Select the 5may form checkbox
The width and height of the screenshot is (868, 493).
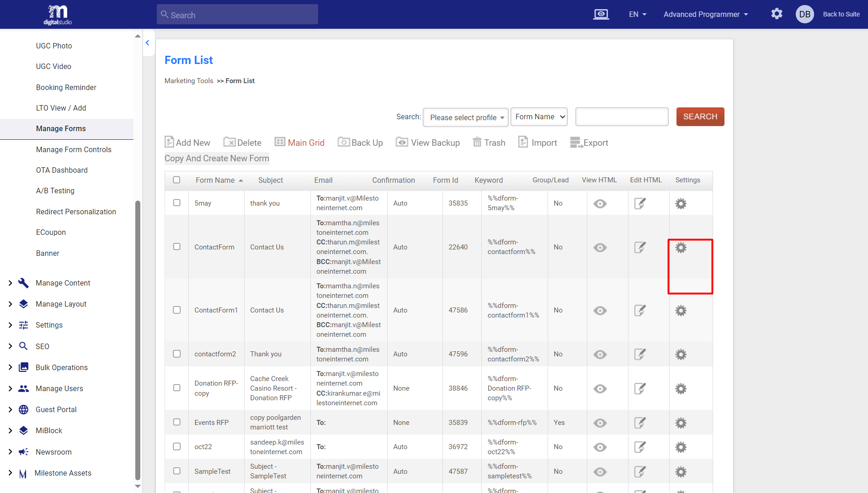click(177, 202)
